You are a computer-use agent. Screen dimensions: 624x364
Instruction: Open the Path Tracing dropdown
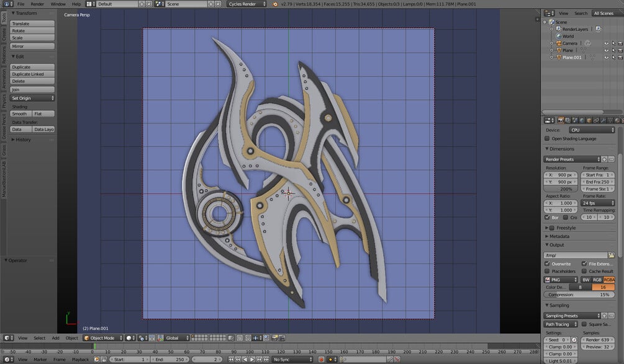point(560,325)
